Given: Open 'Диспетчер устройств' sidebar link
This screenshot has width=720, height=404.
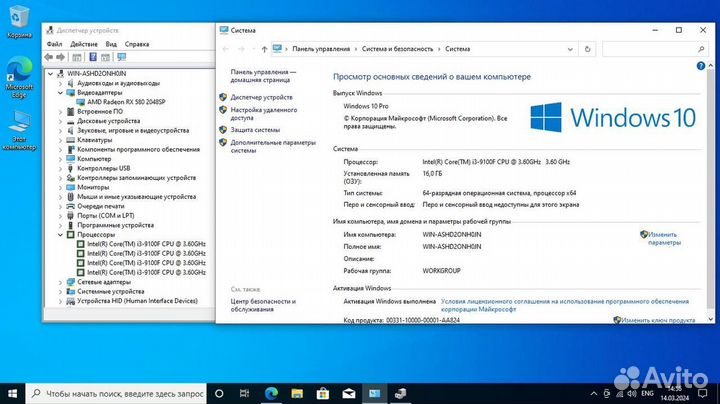Looking at the screenshot, I should coord(261,97).
